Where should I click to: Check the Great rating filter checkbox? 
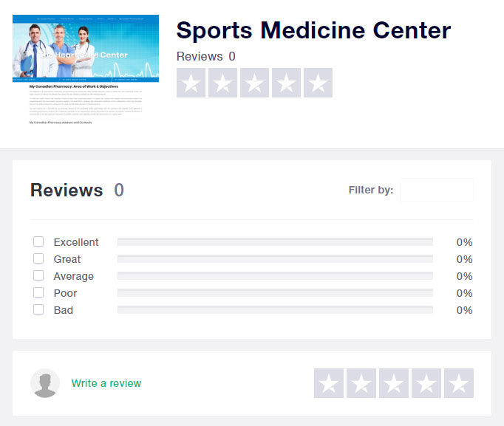(38, 259)
